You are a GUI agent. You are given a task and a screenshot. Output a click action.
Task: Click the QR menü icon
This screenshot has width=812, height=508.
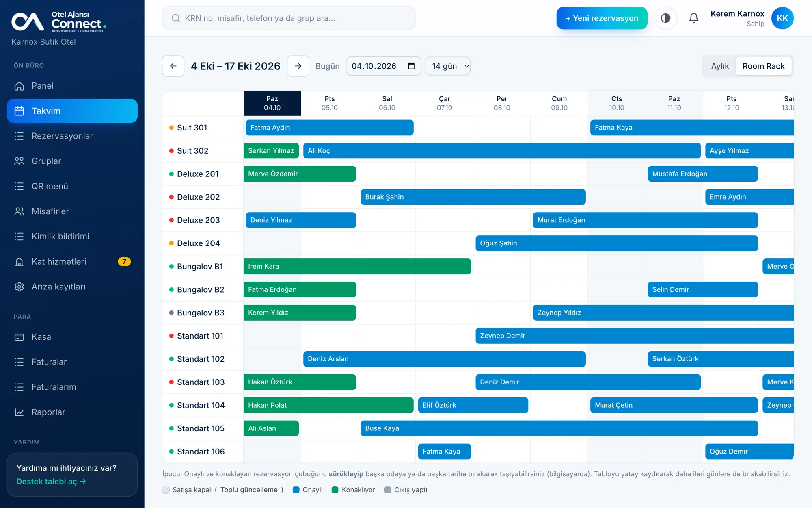tap(19, 186)
